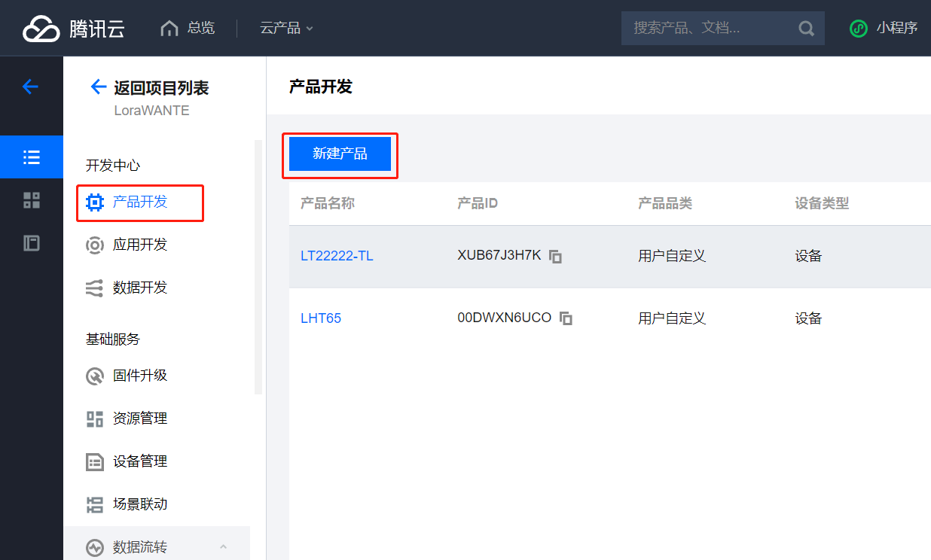Click product ID text 00DWXN6UCO

pyautogui.click(x=505, y=318)
